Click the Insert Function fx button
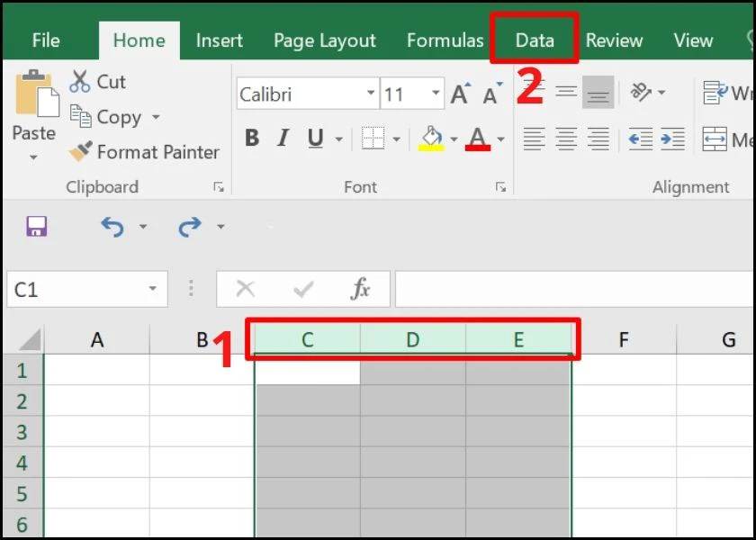The height and width of the screenshot is (540, 756). point(361,289)
